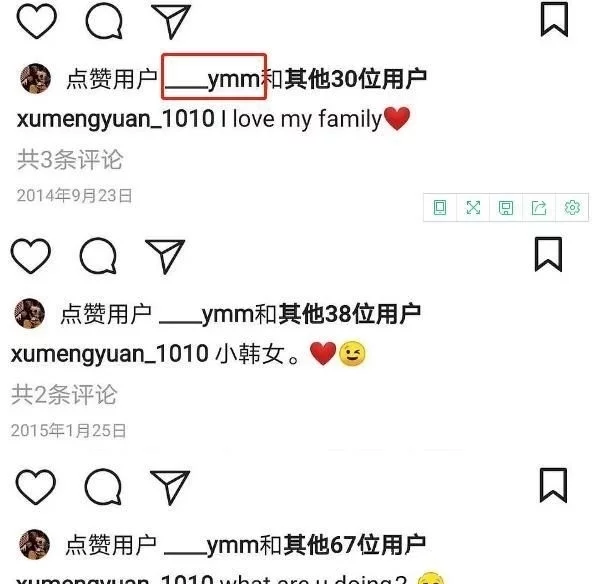Send the 小韩女 post with paper plane
This screenshot has width=608, height=584.
165,256
